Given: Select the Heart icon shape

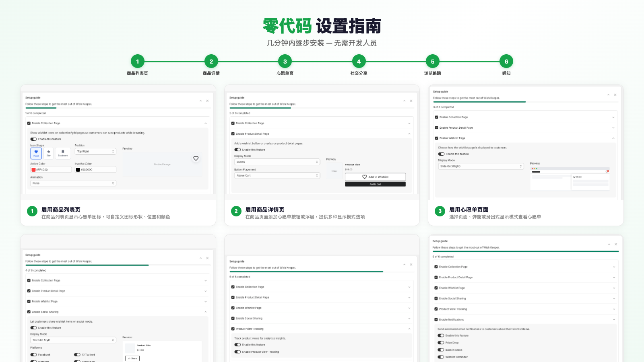Looking at the screenshot, I should click(x=36, y=153).
